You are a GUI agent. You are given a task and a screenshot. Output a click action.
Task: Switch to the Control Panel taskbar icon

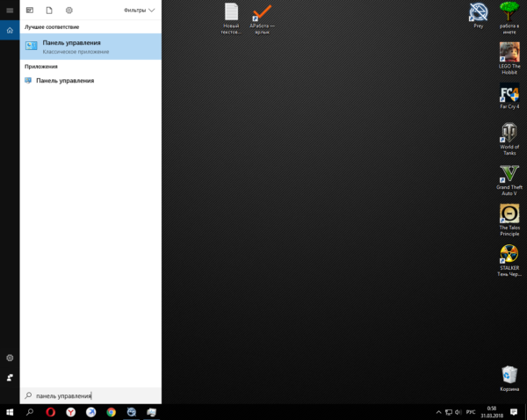click(152, 412)
